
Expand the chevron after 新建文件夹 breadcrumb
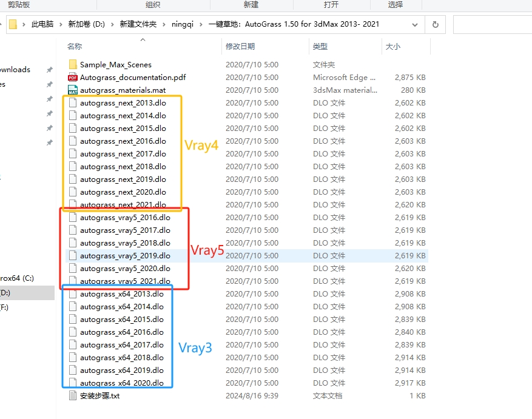tap(164, 24)
